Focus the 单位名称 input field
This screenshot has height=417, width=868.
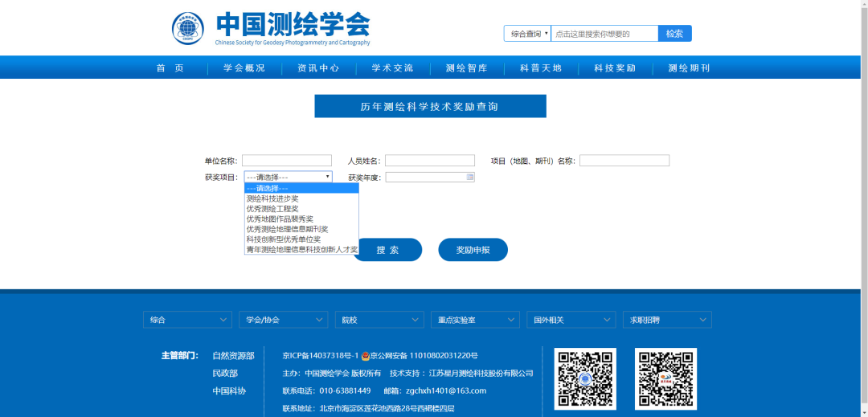tap(287, 161)
